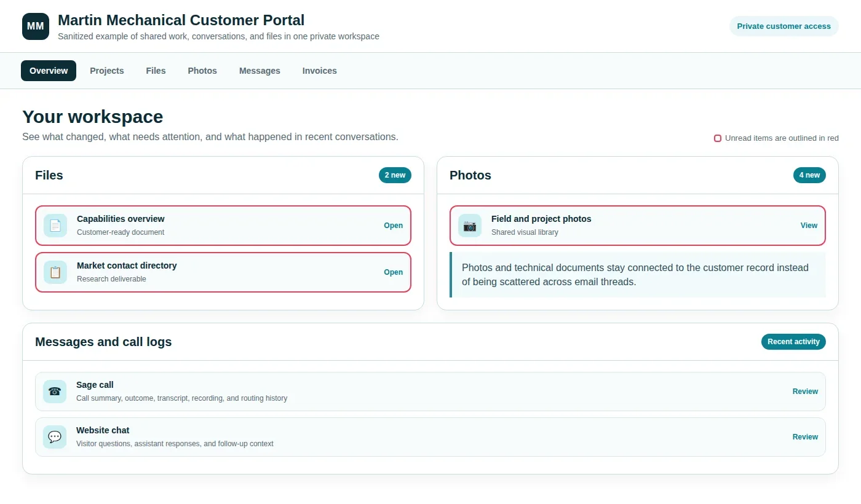This screenshot has width=861, height=504.
Task: Click the 4 new badge in Photos
Action: click(x=809, y=175)
